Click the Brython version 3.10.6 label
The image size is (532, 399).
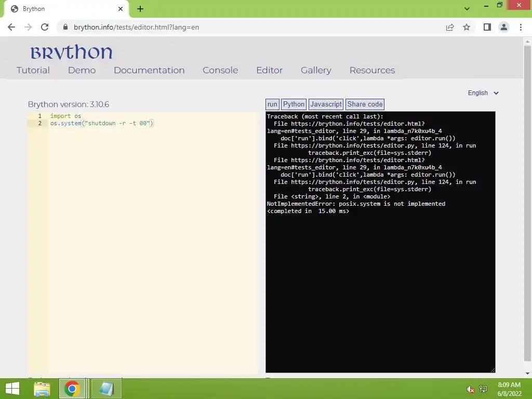coord(69,104)
